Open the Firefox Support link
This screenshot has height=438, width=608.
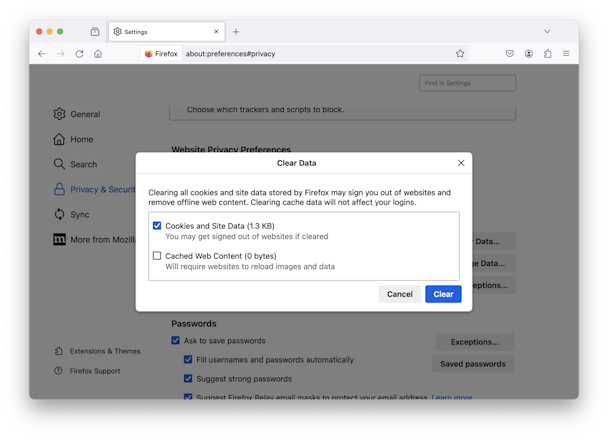coord(87,371)
